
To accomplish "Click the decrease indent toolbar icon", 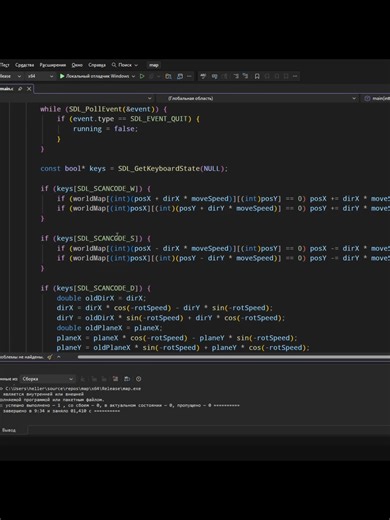I will [x=236, y=76].
